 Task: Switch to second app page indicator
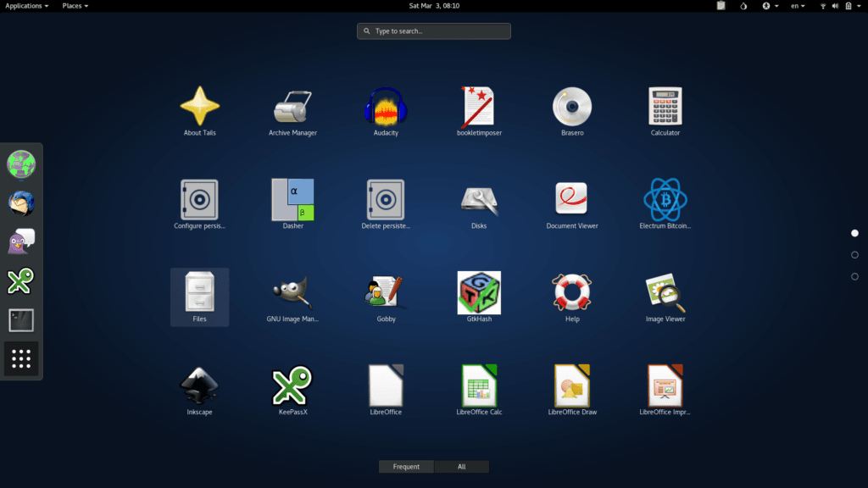(x=854, y=255)
